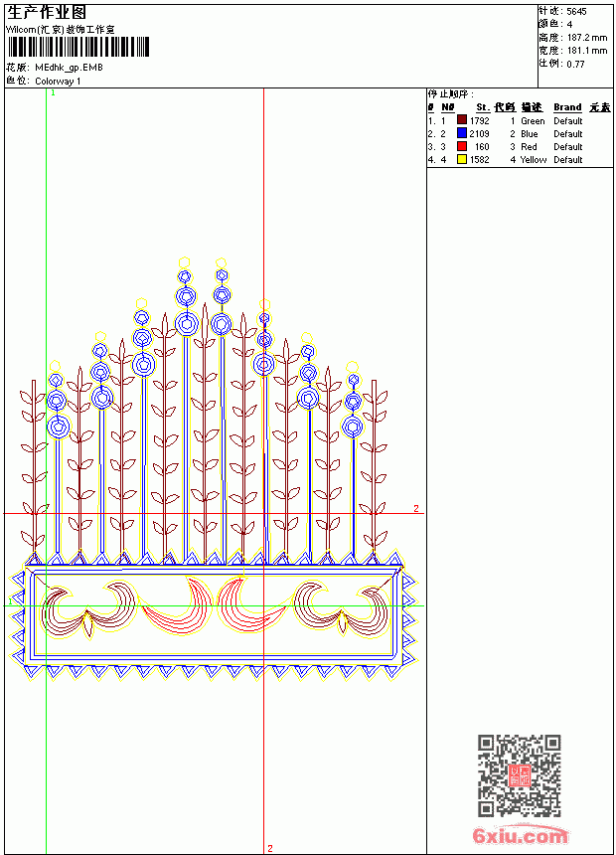616x855 pixels.
Task: Click the stitch count value '5645'
Action: click(576, 12)
